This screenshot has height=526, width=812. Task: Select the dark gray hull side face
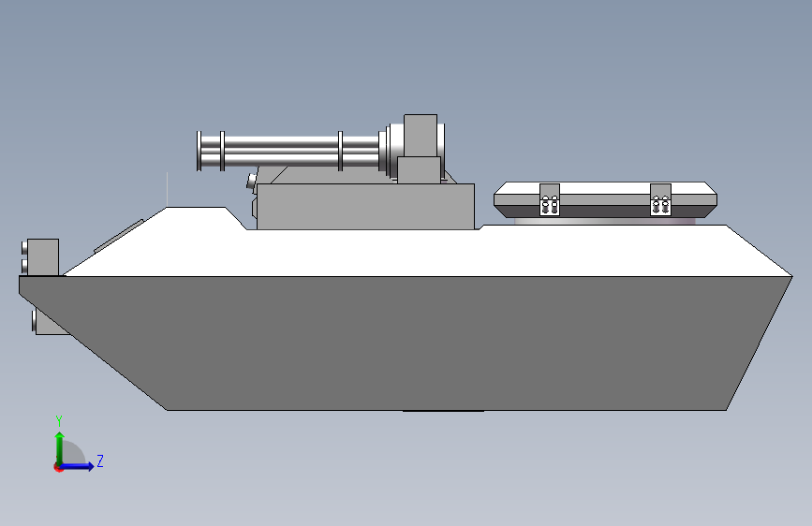tap(406, 343)
